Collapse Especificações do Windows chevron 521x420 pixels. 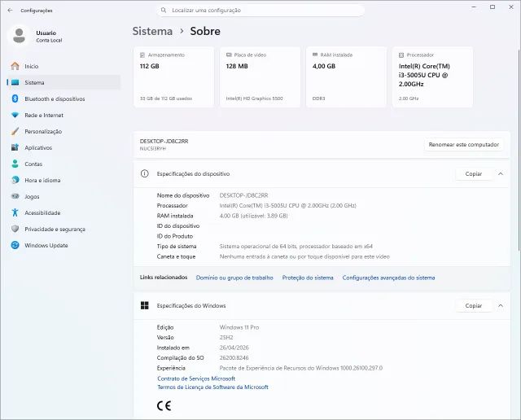point(501,306)
